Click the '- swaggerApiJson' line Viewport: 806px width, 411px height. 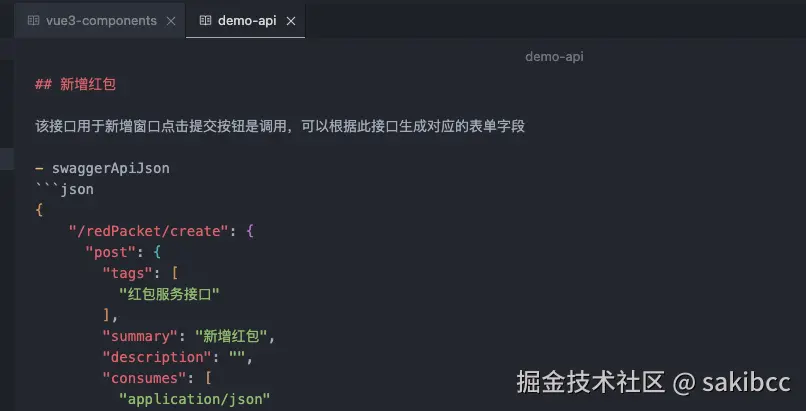pyautogui.click(x=102, y=169)
